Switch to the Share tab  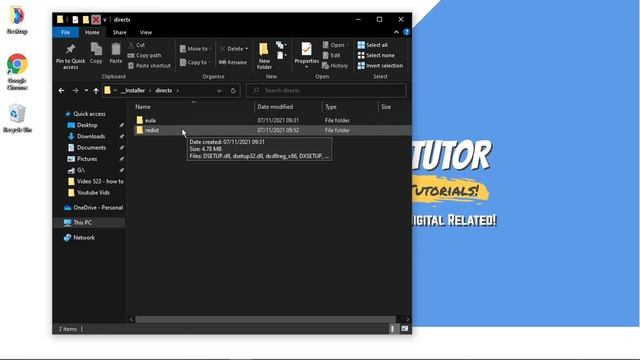coord(120,32)
